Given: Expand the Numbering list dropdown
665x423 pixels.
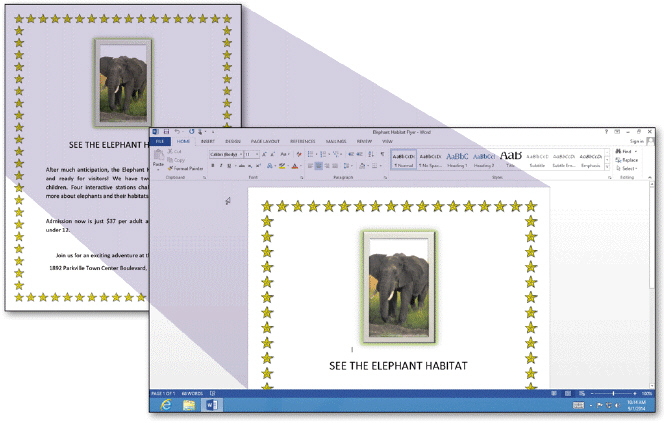Looking at the screenshot, I should (x=329, y=154).
